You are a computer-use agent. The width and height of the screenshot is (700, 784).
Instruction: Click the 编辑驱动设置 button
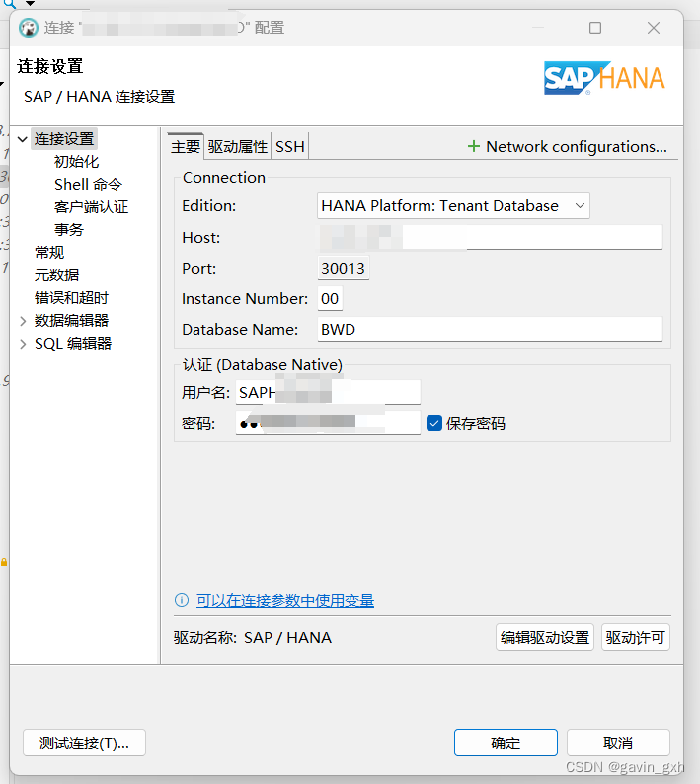(545, 637)
